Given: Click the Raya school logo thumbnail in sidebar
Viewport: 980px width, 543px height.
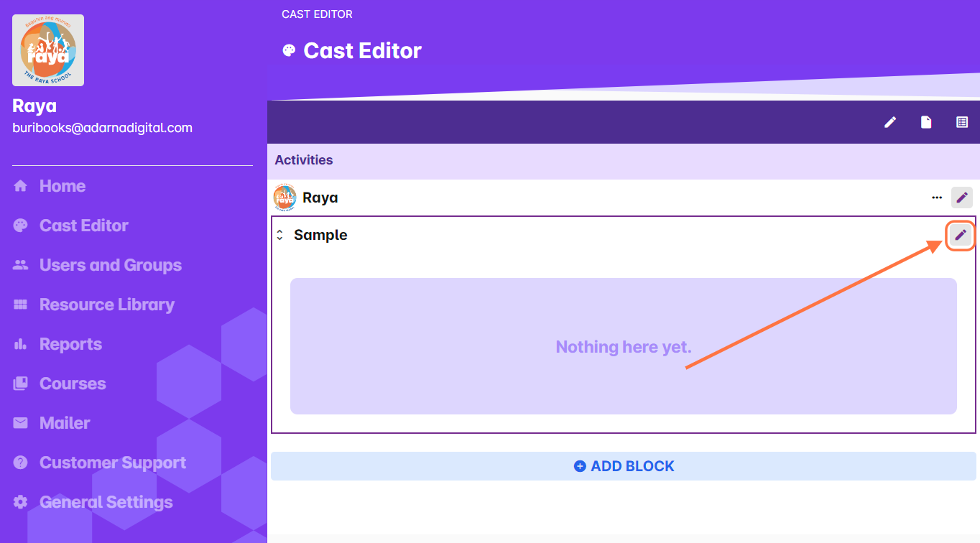Looking at the screenshot, I should (48, 50).
